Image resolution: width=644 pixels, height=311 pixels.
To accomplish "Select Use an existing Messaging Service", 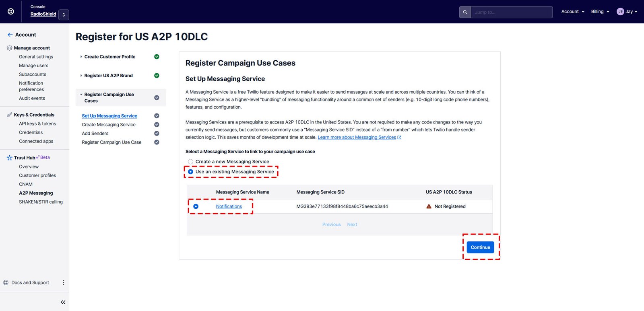I will [191, 172].
